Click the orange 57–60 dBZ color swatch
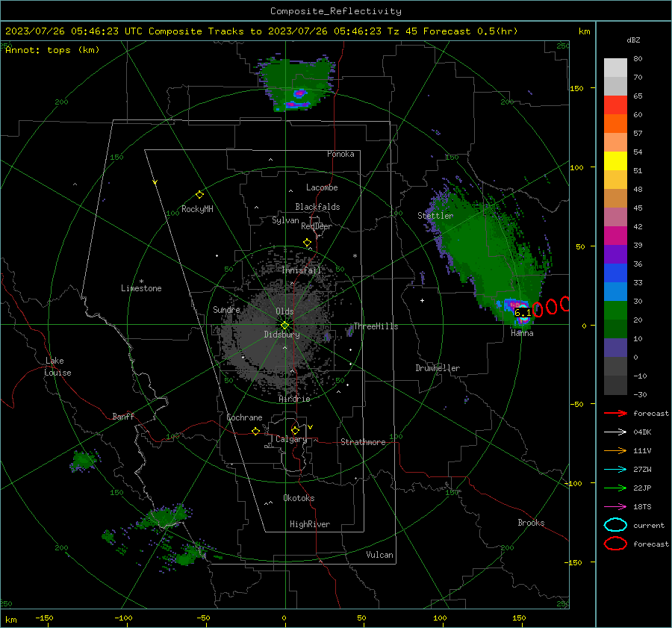The image size is (672, 628). [615, 124]
